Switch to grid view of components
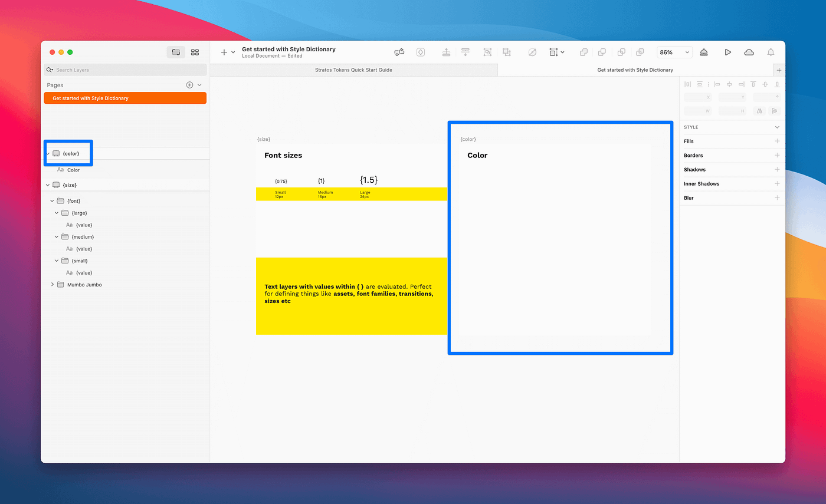The image size is (826, 504). click(x=195, y=52)
